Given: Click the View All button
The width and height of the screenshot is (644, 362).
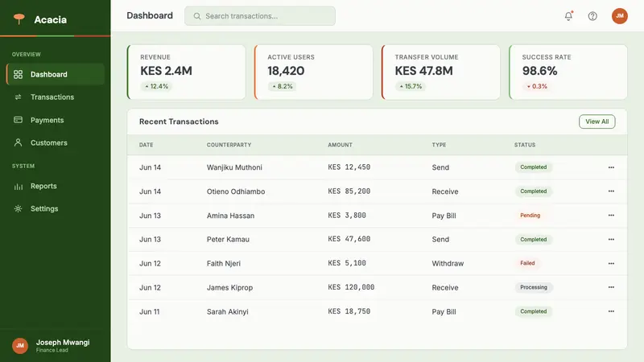Looking at the screenshot, I should 597,121.
